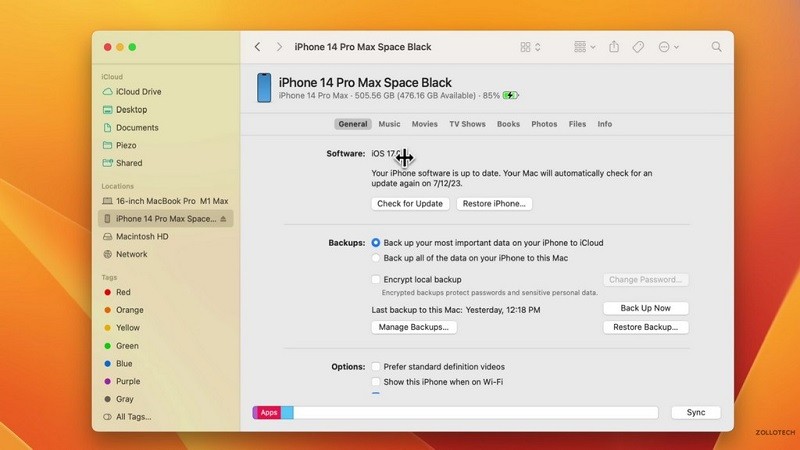Click the Tags toolbar icon

click(x=638, y=47)
